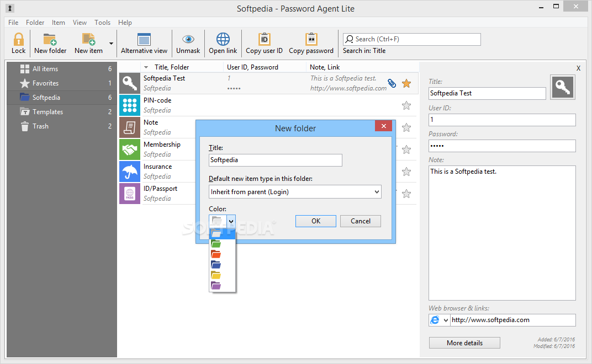Add a New item from toolbar
Viewport: 592px width, 364px height.
pos(88,43)
